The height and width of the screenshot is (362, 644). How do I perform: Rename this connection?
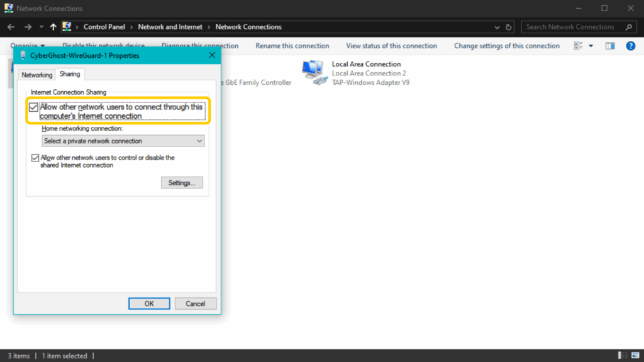coord(292,46)
